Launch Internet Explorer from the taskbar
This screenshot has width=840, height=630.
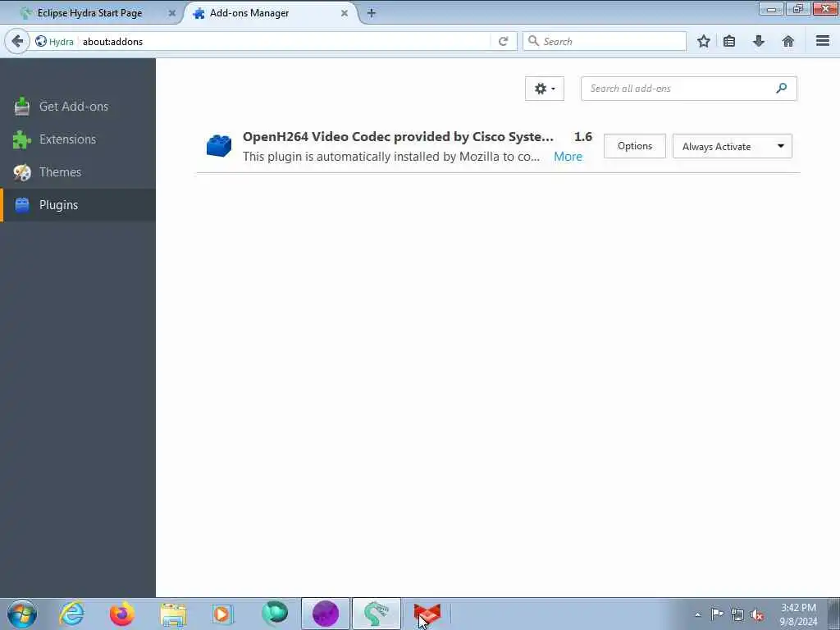[x=71, y=614]
